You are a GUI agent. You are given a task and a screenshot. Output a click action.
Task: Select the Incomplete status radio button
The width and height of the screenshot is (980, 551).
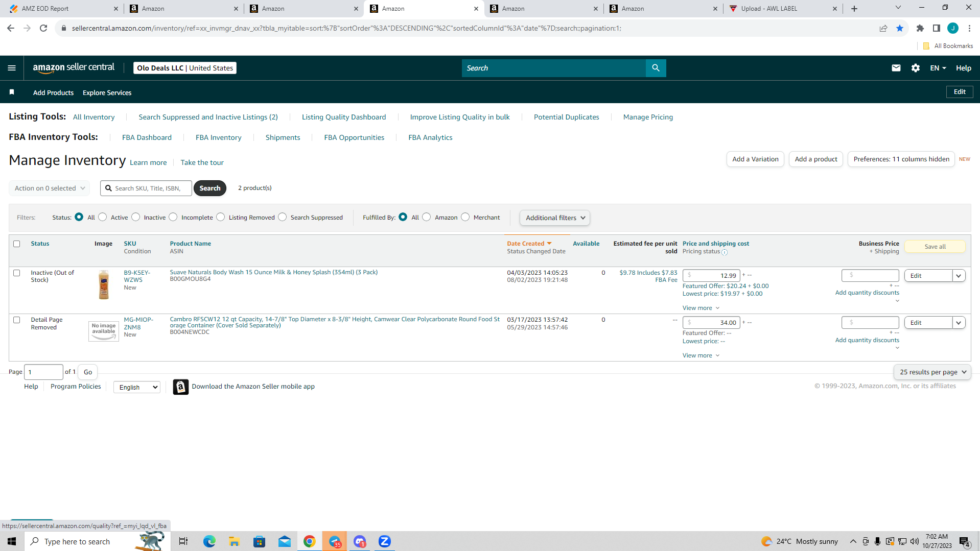173,217
